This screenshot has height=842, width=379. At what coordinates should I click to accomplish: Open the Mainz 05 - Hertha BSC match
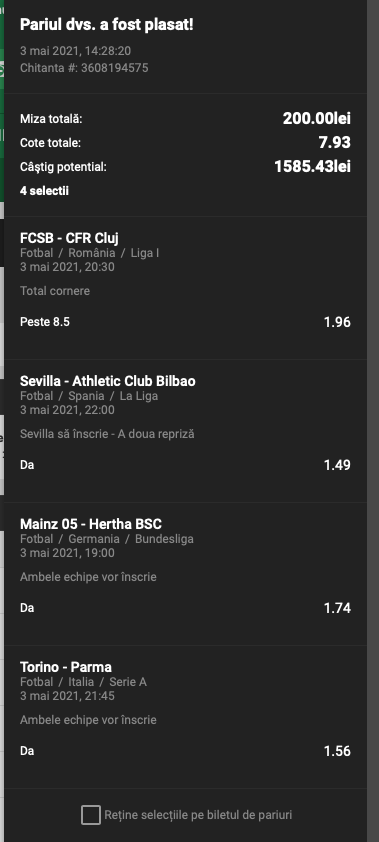[91, 524]
